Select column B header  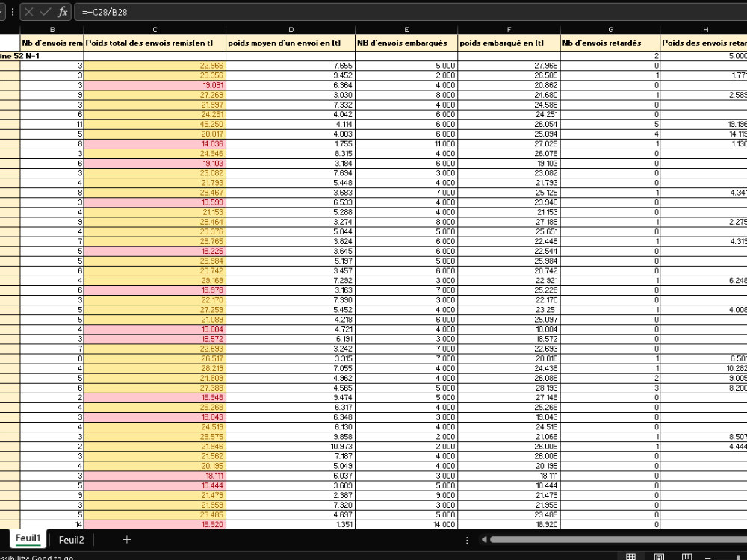52,30
